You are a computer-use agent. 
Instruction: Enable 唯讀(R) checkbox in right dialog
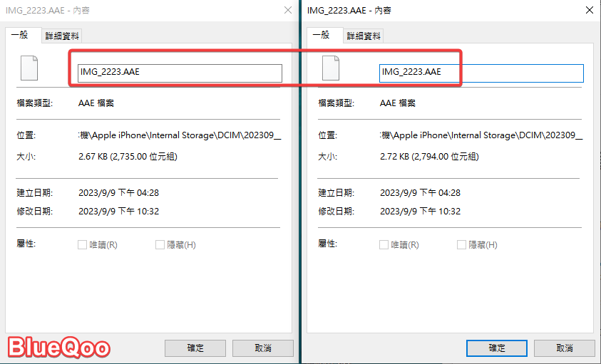pos(384,245)
